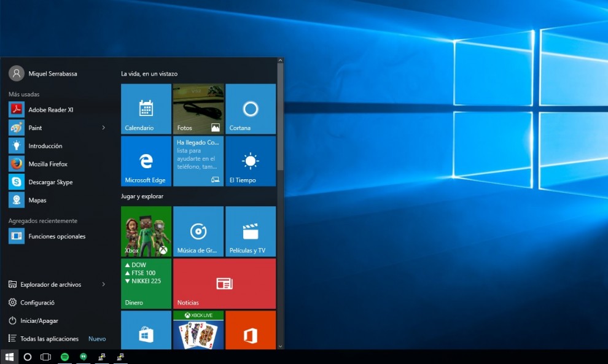
Task: Click the 'Jugar y explorar' group title
Action: pyautogui.click(x=142, y=196)
